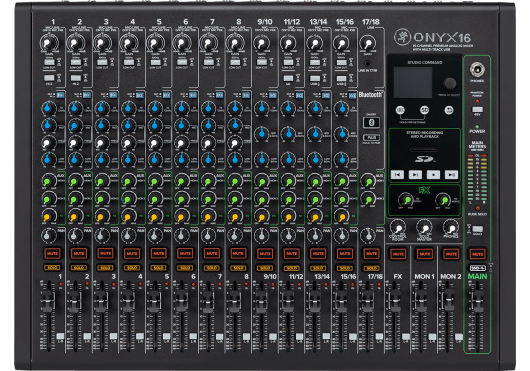530x371 pixels.
Task: Toggle channel 3 blue EQ in/out switch
Action: 113,95
